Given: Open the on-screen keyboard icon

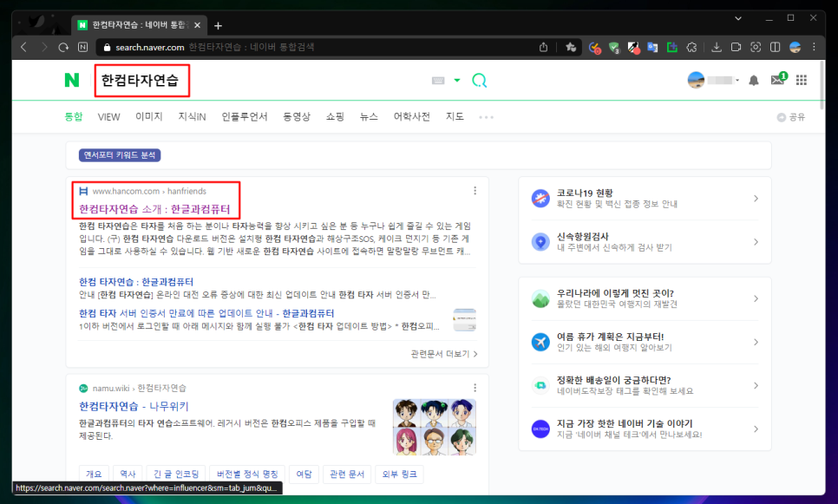Looking at the screenshot, I should coord(438,81).
